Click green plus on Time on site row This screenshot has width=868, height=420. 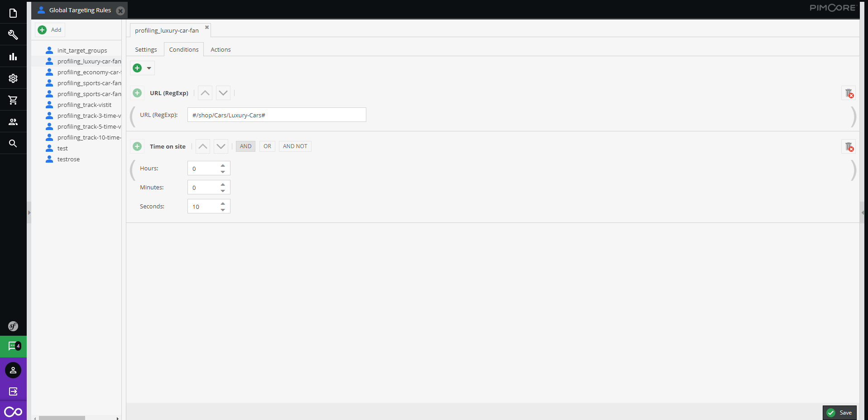[x=137, y=146]
